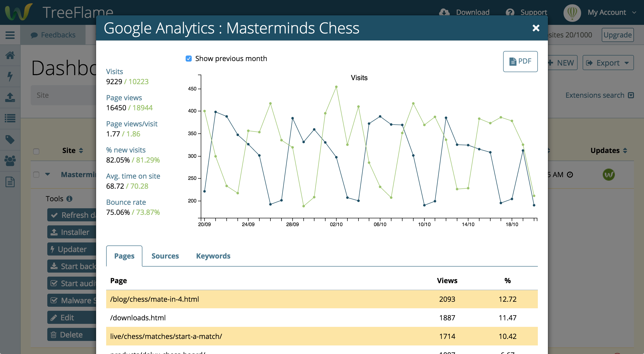This screenshot has width=644, height=354.
Task: Focus the Site filter input field
Action: [x=64, y=95]
